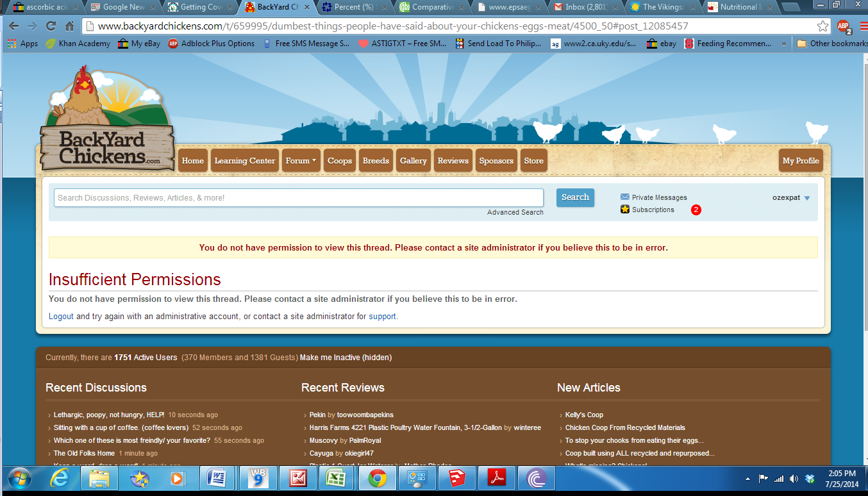Reload the page using the refresh icon

tap(51, 26)
